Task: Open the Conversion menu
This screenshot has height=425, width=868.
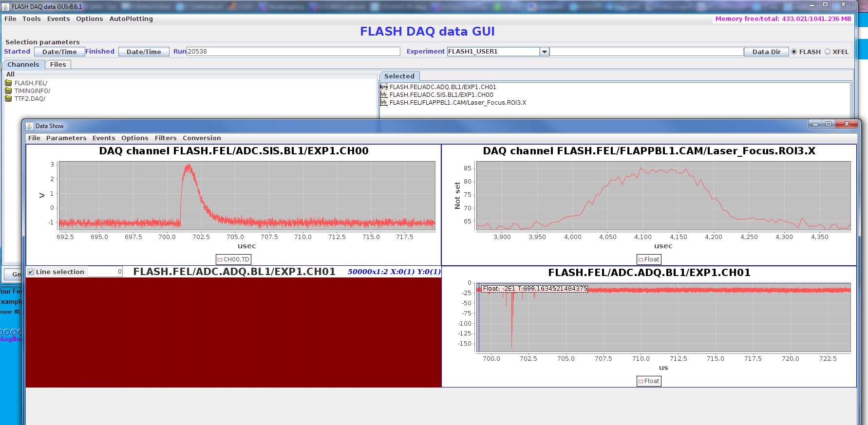Action: (202, 138)
